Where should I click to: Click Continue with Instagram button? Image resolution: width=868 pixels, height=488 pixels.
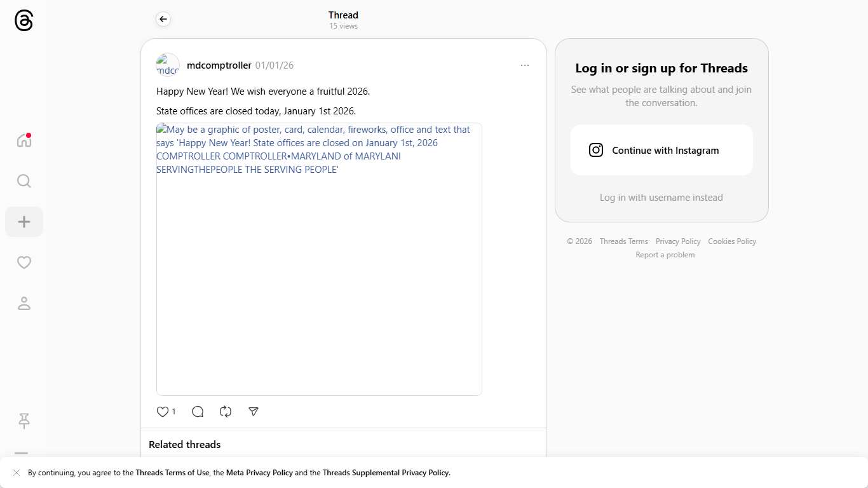click(x=661, y=151)
